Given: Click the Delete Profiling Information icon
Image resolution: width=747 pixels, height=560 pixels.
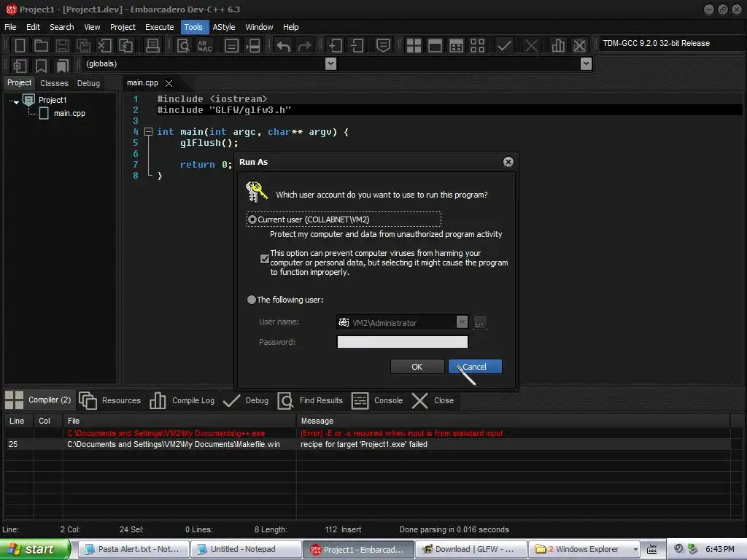Looking at the screenshot, I should (579, 46).
